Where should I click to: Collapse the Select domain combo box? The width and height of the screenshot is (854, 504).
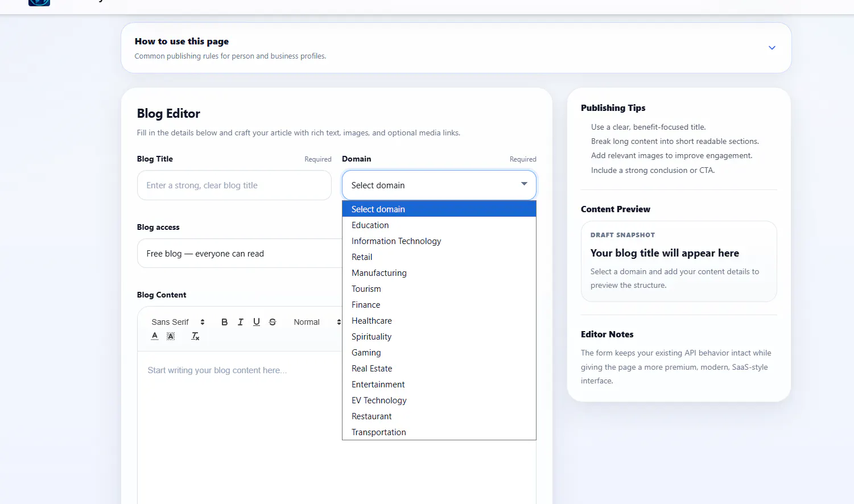439,185
